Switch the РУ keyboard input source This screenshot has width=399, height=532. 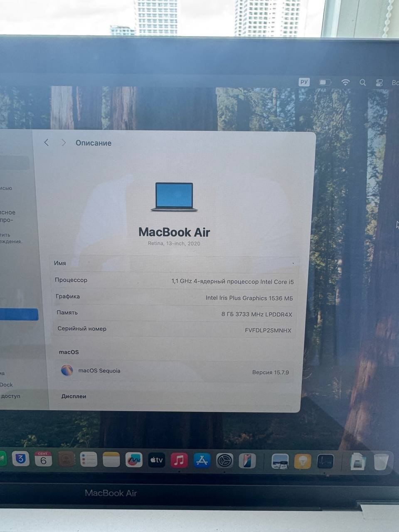click(x=304, y=82)
